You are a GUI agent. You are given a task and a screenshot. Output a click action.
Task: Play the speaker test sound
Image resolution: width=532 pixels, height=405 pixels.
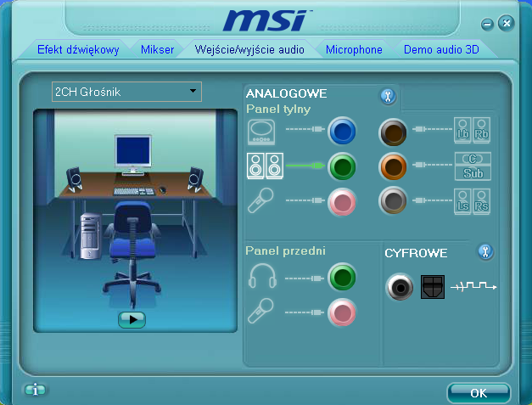(132, 319)
